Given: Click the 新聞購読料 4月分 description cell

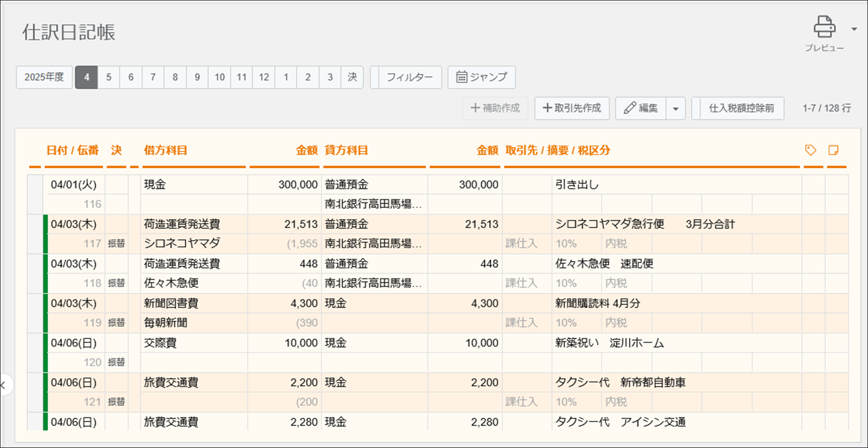Looking at the screenshot, I should coord(598,303).
